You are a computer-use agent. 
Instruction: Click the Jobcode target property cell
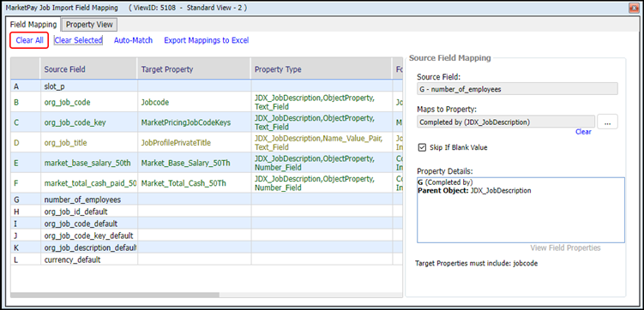point(194,102)
